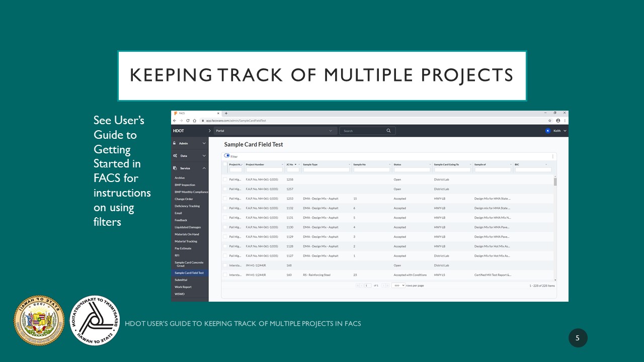Open the Chrome profile icon

click(x=558, y=121)
